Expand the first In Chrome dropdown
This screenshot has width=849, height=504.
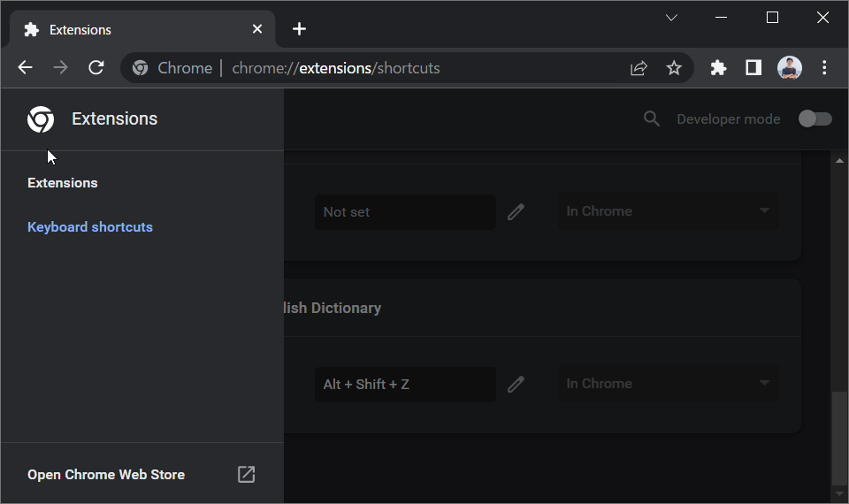click(x=669, y=211)
